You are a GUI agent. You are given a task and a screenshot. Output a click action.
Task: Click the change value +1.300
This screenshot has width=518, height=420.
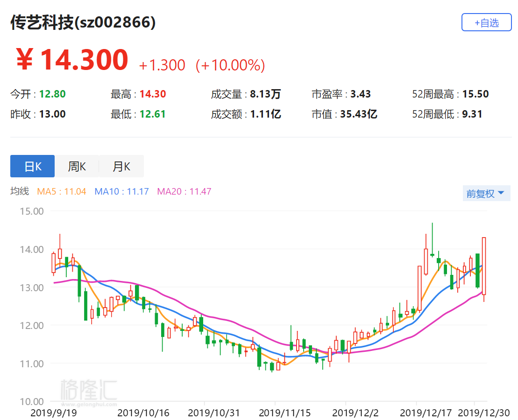point(162,65)
